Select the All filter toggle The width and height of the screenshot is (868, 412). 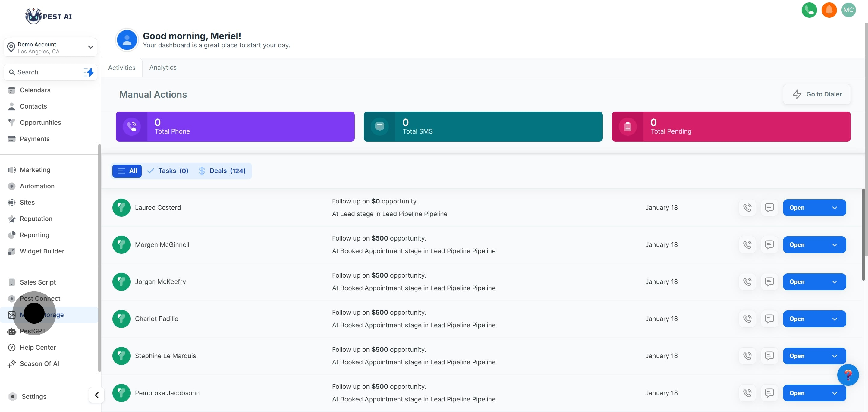(127, 171)
